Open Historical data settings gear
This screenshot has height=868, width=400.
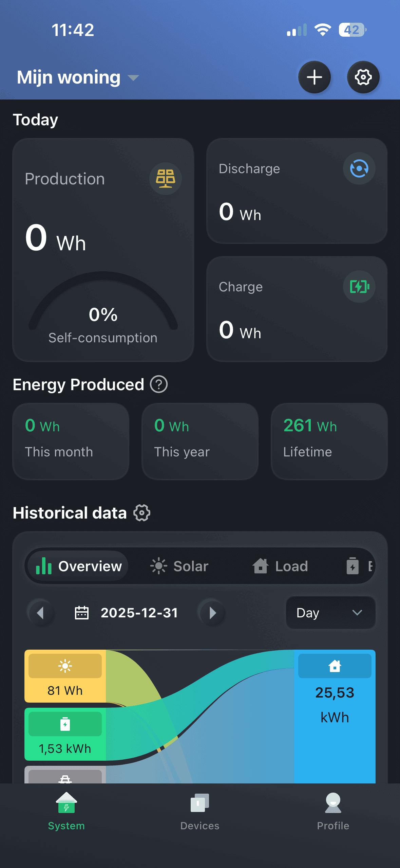pos(142,513)
